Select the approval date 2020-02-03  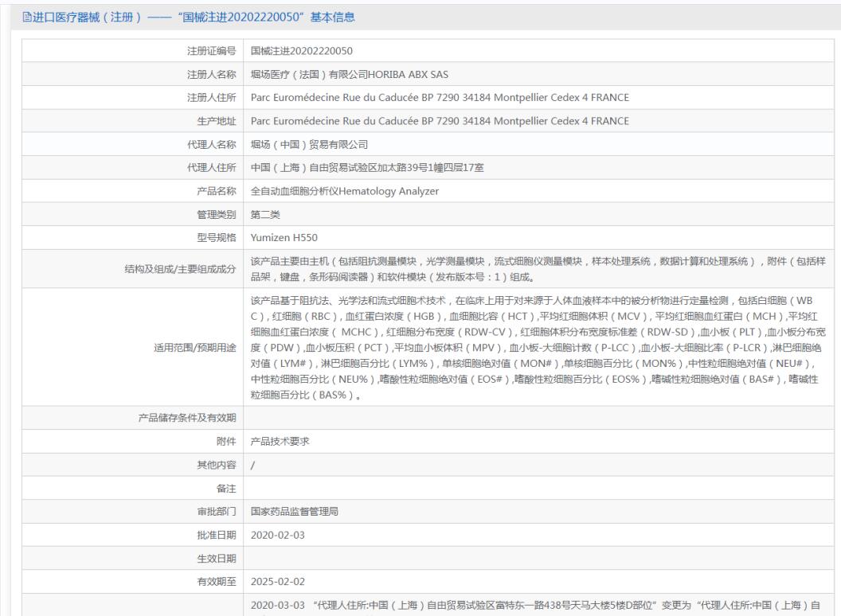coord(277,534)
